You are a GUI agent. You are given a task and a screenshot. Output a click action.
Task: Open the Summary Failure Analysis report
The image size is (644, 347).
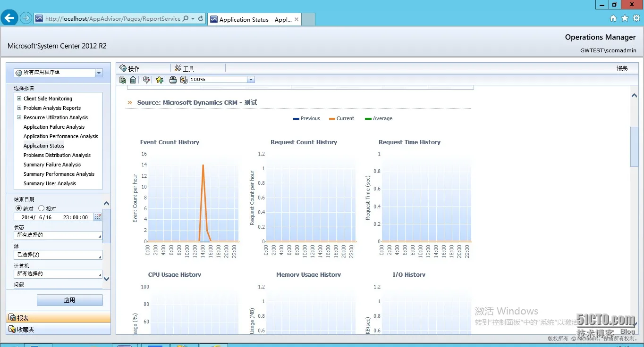(x=52, y=165)
